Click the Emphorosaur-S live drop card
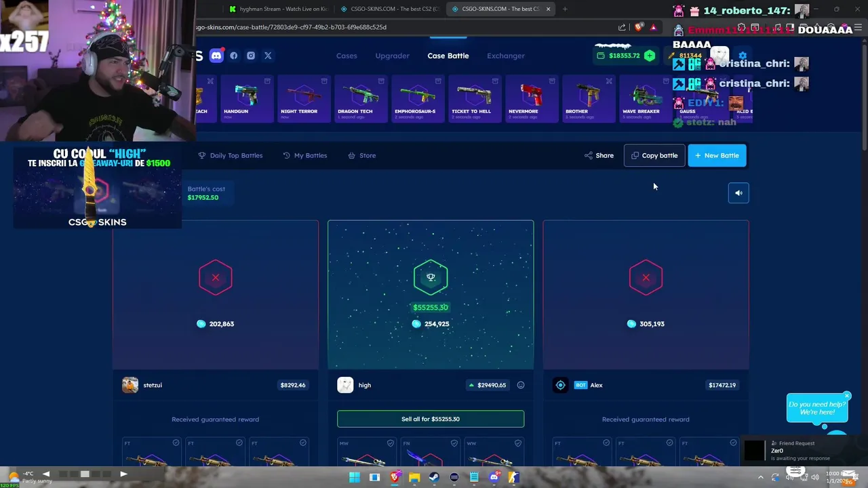 [416, 99]
